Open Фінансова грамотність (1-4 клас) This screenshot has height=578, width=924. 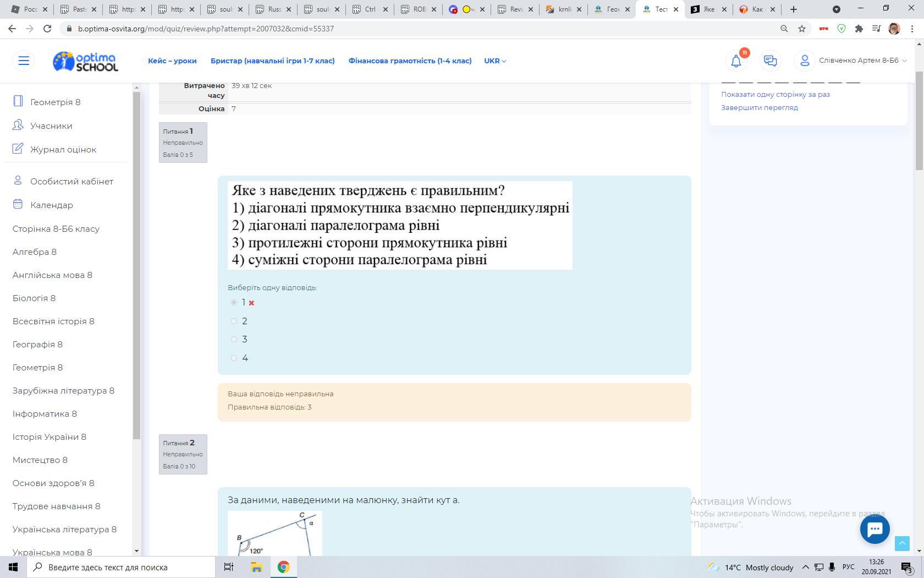pos(410,61)
